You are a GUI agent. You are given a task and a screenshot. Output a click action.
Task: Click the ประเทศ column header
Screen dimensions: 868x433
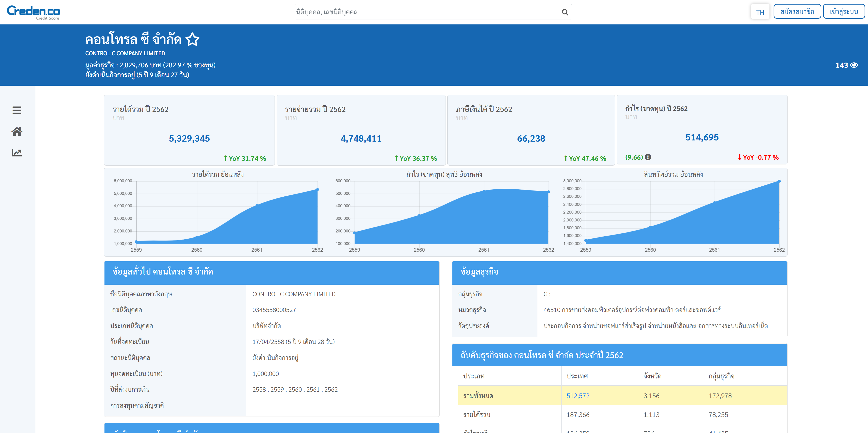[577, 376]
